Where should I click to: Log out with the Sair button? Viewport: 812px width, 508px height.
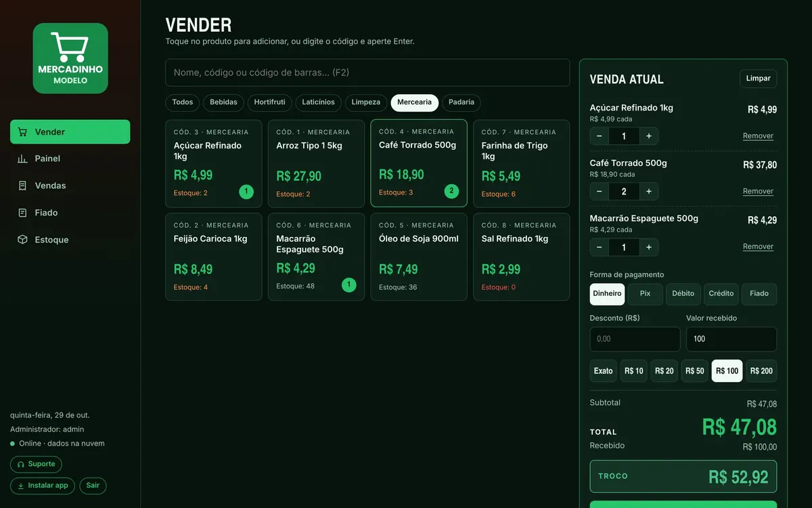[93, 486]
